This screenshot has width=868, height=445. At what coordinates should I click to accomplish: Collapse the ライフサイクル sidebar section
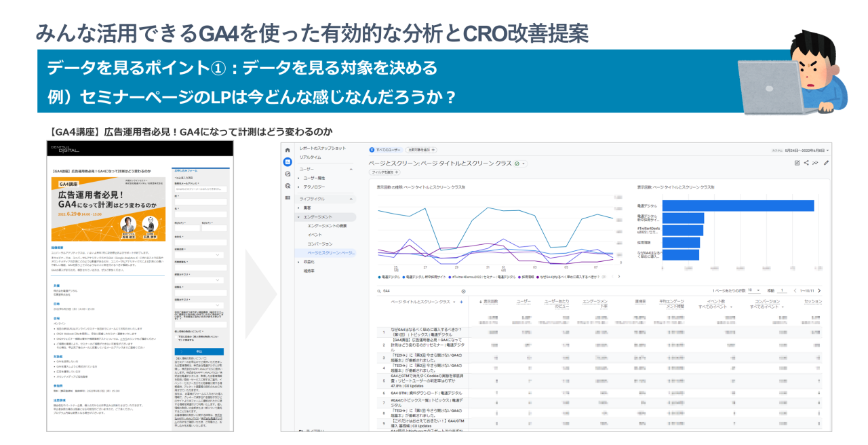tap(351, 199)
